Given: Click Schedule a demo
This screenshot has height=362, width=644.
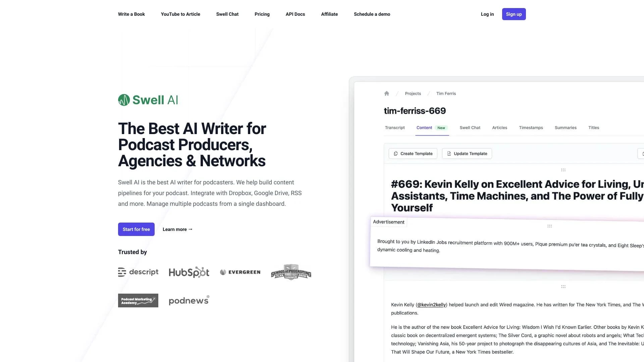Looking at the screenshot, I should (x=372, y=14).
